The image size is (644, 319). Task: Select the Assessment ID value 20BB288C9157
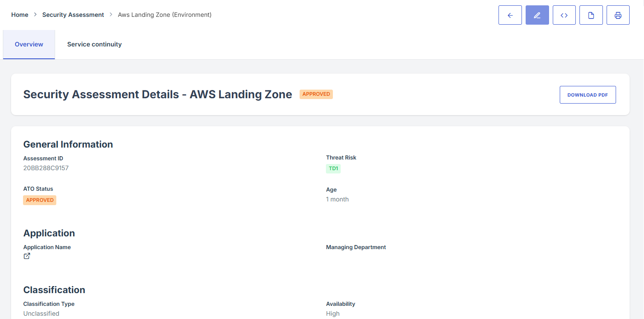[x=46, y=168]
